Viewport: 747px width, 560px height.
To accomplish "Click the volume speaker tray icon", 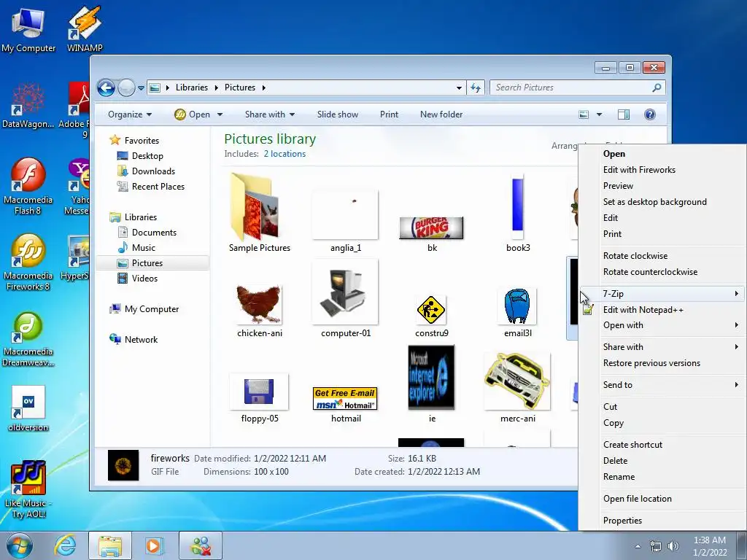I will [673, 546].
